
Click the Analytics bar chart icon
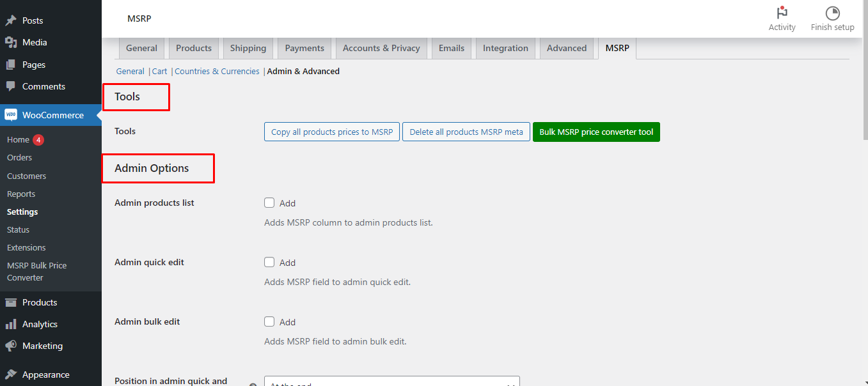[11, 324]
